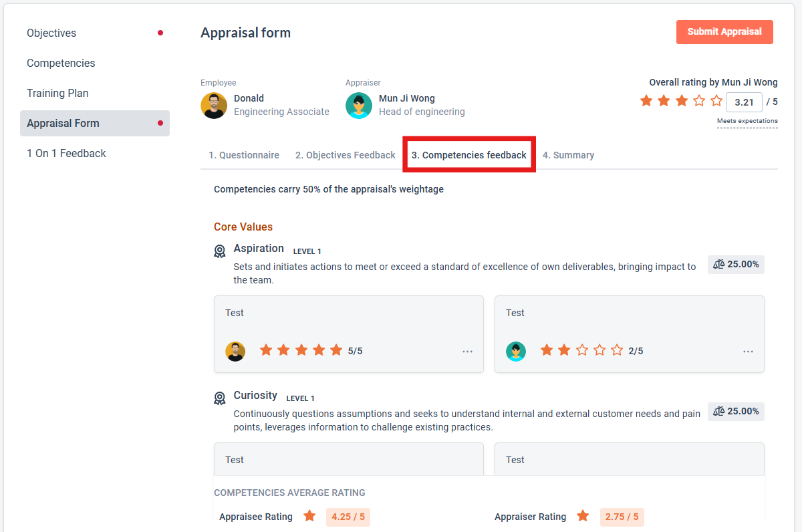Go to Training Plan in sidebar

(57, 93)
